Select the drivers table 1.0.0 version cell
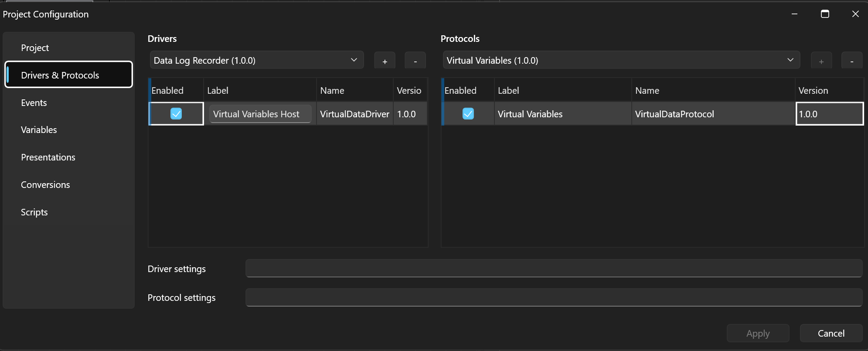The height and width of the screenshot is (351, 868). tap(410, 114)
